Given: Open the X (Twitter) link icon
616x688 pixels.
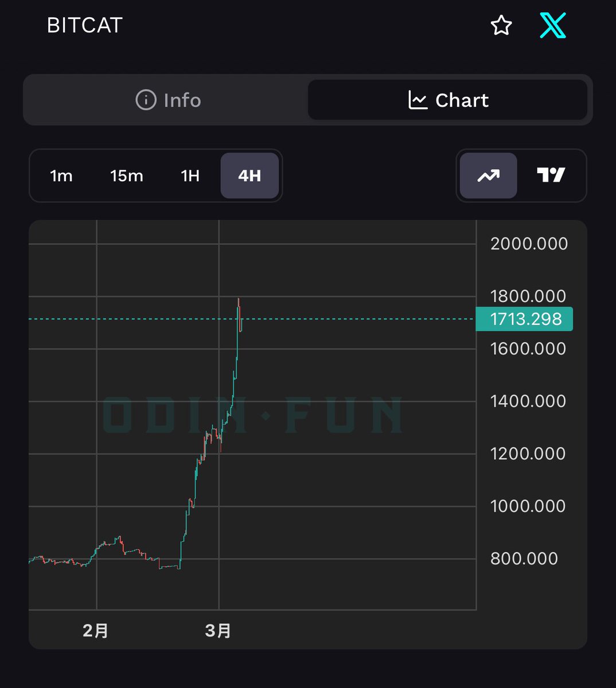Looking at the screenshot, I should pos(553,25).
